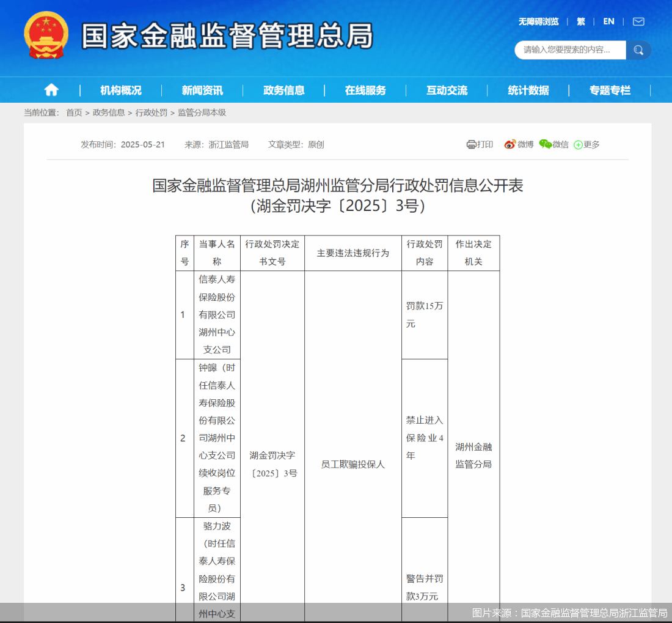Click table header 作出决定机关
This screenshot has height=623, width=672.
473,253
